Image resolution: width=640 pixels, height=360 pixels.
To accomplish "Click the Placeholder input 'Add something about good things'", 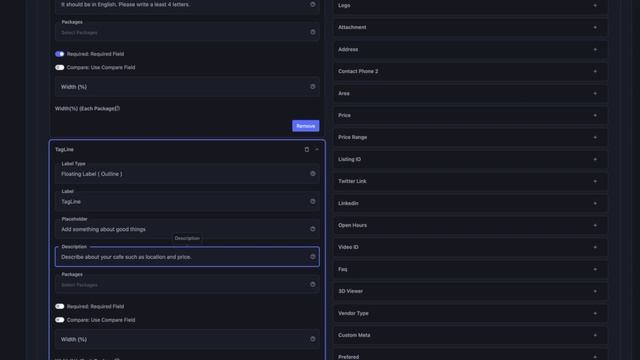I will [187, 229].
